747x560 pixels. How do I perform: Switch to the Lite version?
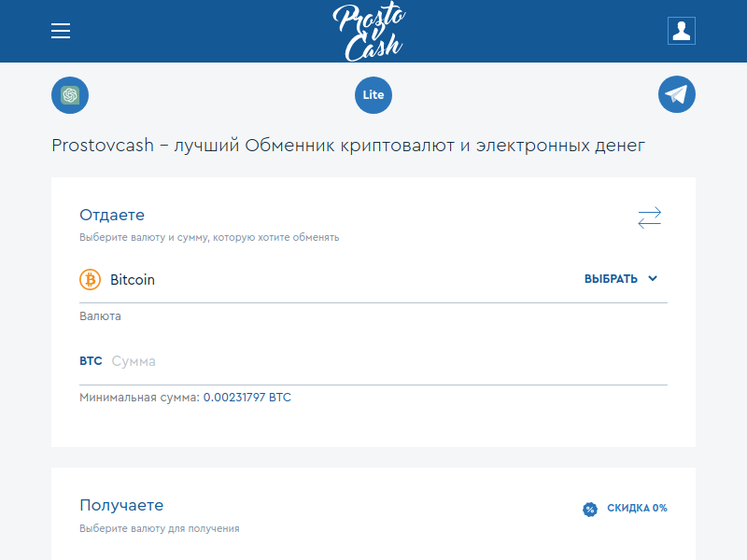click(x=373, y=95)
